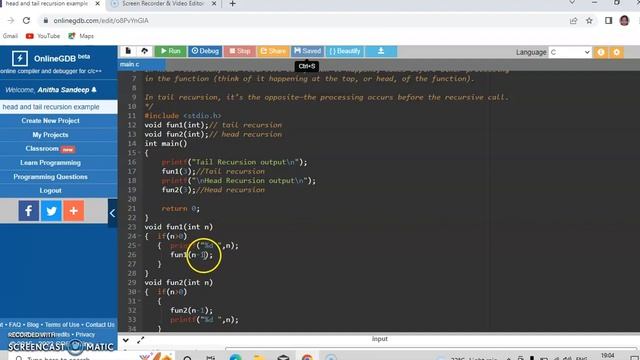
Task: Collapse the sidebar with arrow
Action: point(112,213)
